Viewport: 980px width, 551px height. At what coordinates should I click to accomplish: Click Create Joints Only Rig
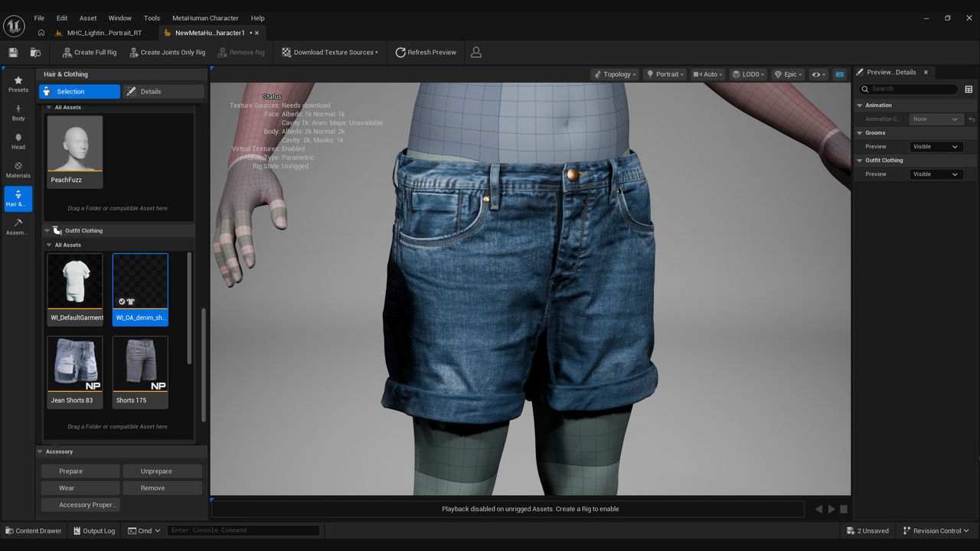pyautogui.click(x=167, y=52)
